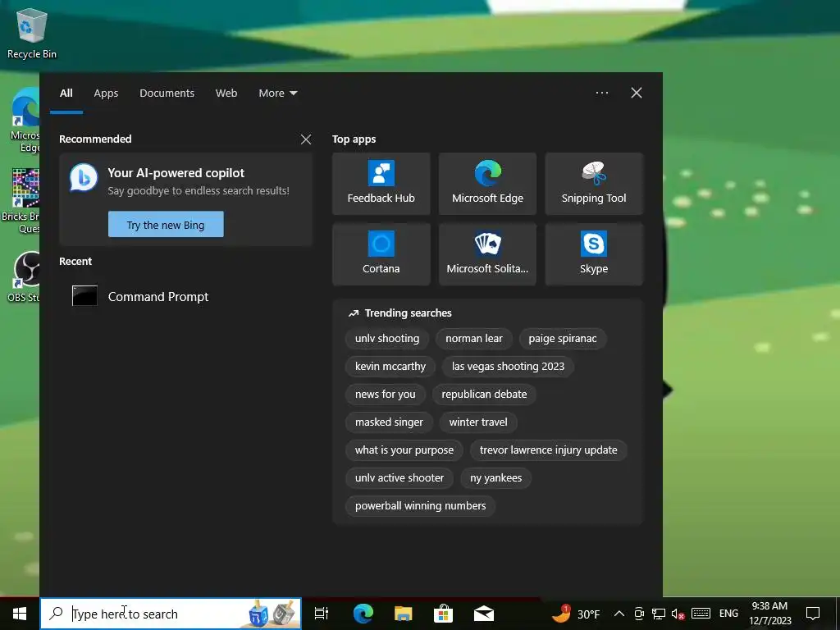The width and height of the screenshot is (840, 630).
Task: Launch Microsoft Edge tile in Top apps
Action: click(x=487, y=184)
